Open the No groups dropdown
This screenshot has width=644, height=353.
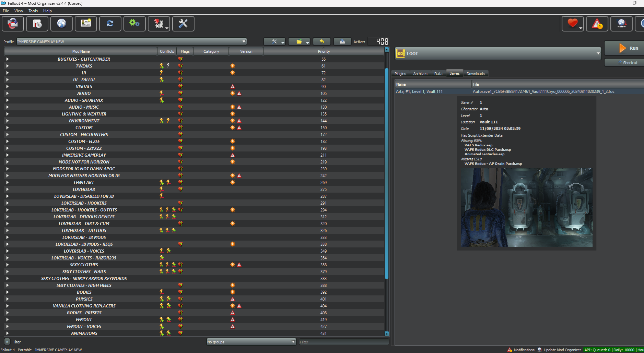(x=251, y=342)
